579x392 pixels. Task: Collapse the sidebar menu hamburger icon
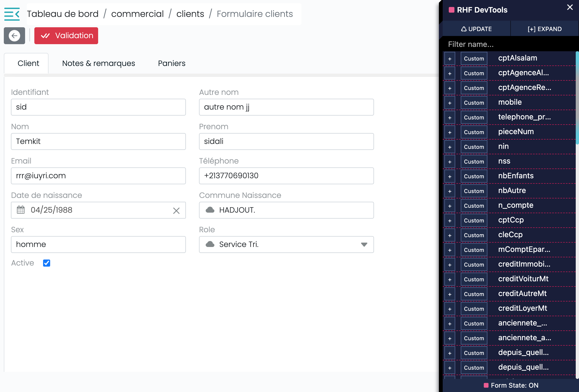point(12,14)
